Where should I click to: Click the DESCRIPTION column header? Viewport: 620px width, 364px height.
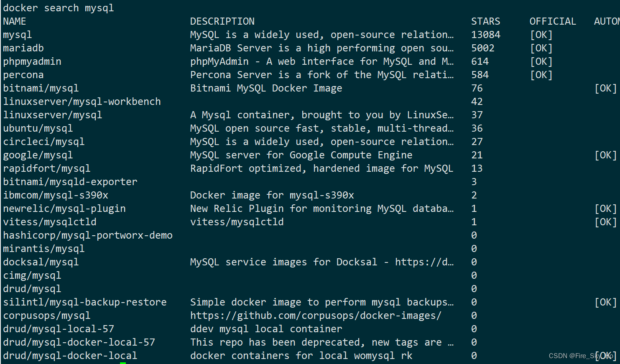coord(222,21)
